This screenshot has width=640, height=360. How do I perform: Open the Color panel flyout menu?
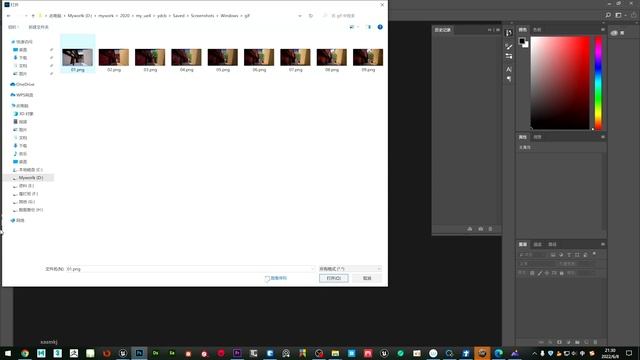(x=602, y=30)
